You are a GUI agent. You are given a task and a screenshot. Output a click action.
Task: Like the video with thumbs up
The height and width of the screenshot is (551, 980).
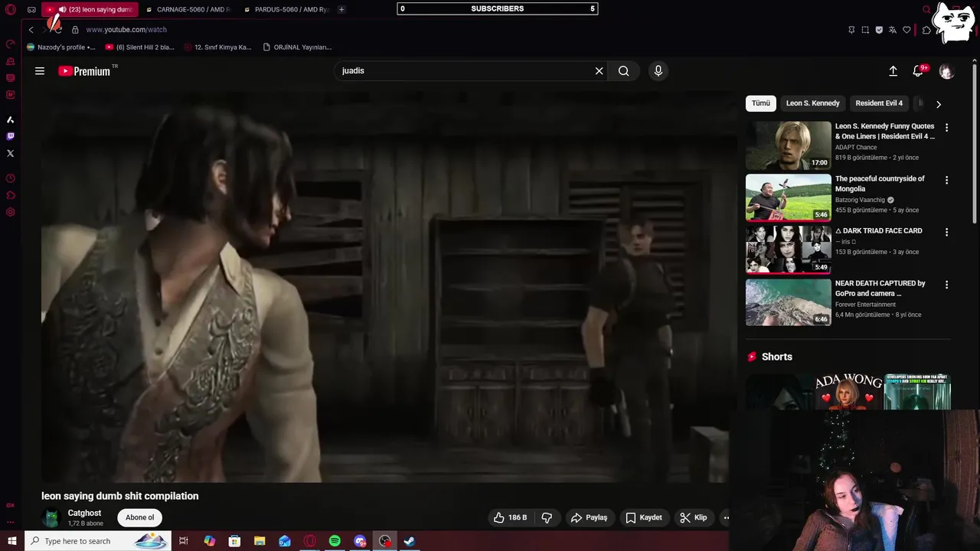510,517
